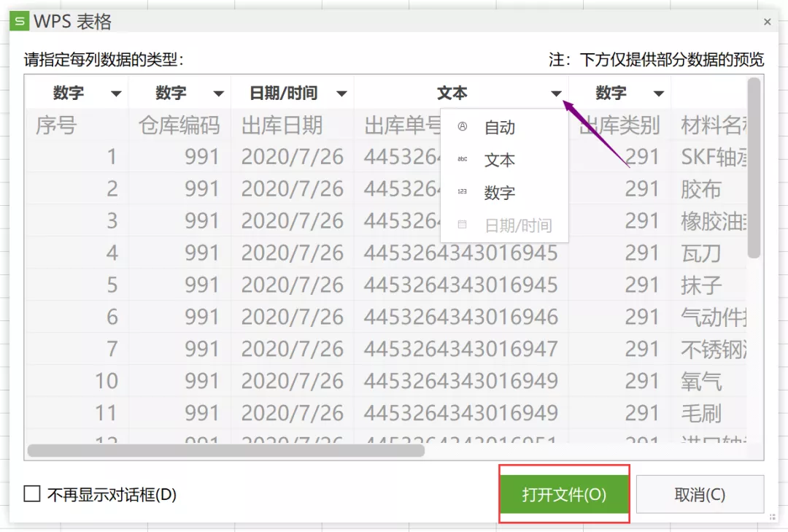Click the 取消(C) button

(x=699, y=494)
